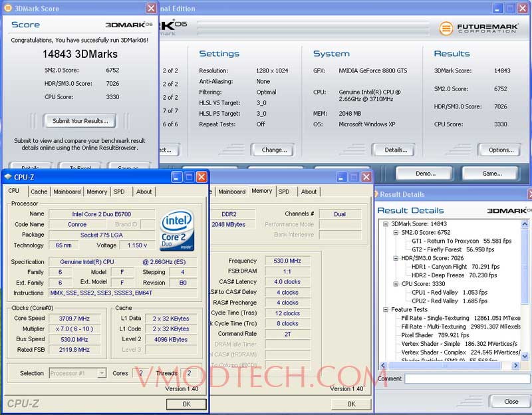Select Vertex Shader - Complex row
The height and width of the screenshot is (415, 532).
click(x=460, y=352)
